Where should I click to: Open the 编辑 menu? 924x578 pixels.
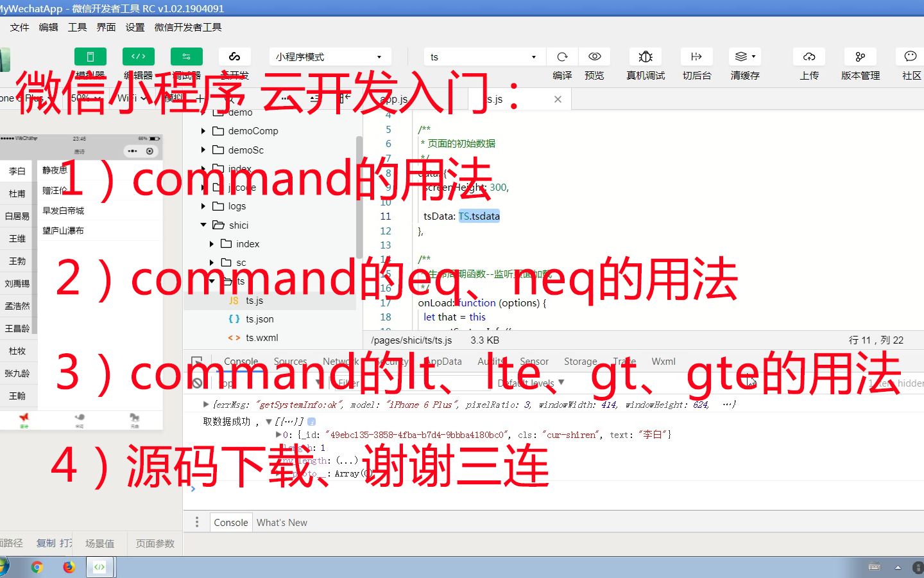[48, 27]
